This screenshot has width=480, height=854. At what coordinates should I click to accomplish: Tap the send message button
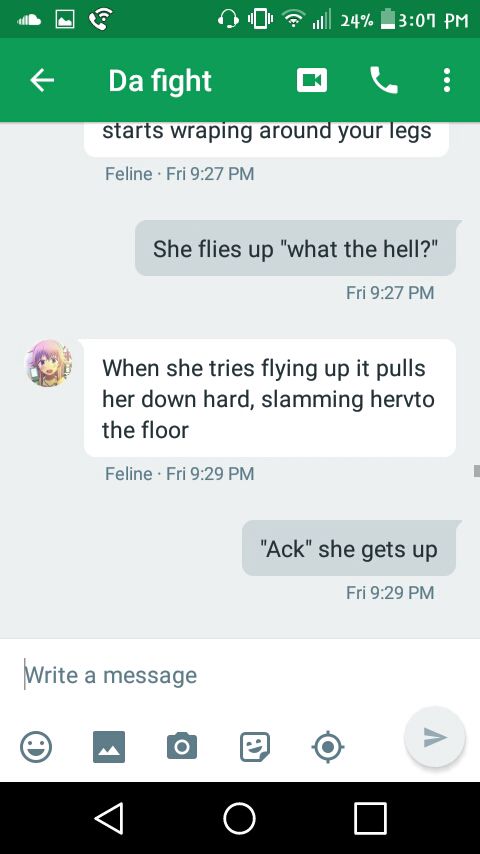(x=435, y=737)
